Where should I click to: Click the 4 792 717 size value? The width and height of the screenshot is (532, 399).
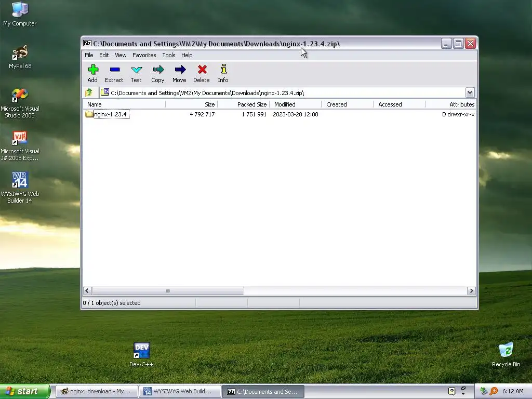click(202, 114)
